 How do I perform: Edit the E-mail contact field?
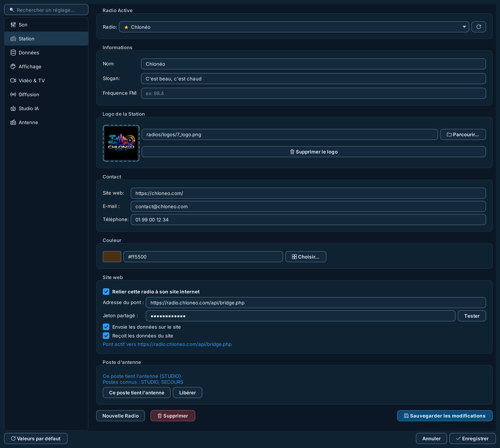click(308, 206)
